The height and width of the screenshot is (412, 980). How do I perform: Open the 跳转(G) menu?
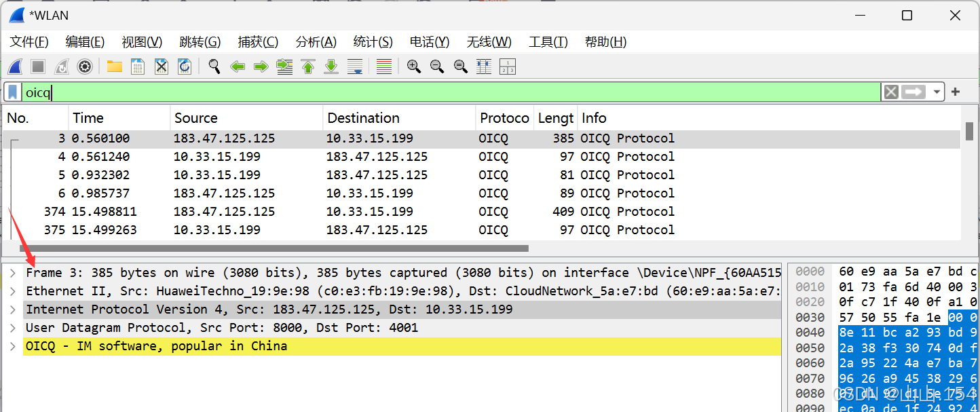coord(200,42)
